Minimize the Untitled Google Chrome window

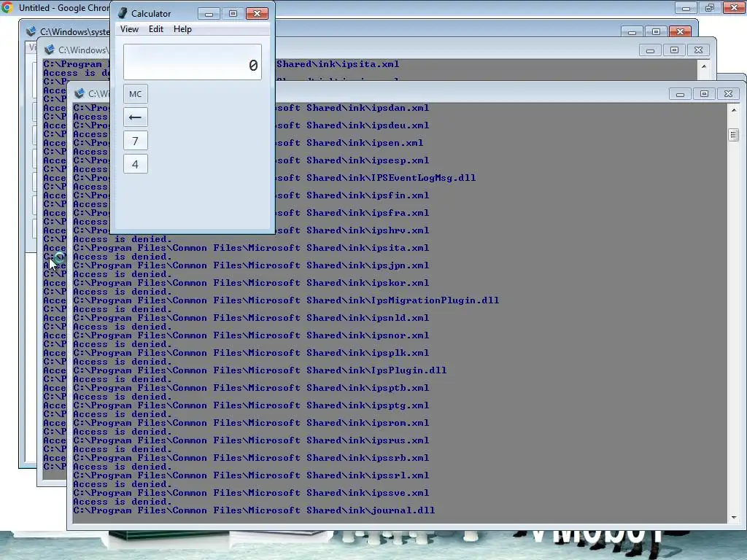click(x=686, y=7)
